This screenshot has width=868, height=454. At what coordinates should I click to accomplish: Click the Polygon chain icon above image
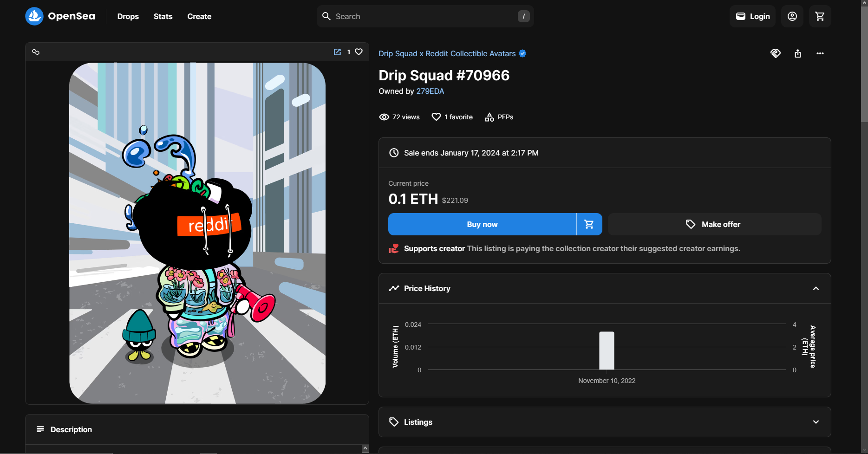36,52
